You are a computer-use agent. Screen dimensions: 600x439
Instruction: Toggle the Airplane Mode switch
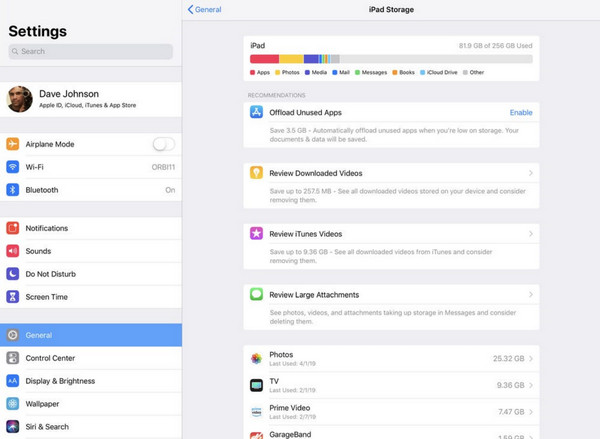click(x=164, y=144)
